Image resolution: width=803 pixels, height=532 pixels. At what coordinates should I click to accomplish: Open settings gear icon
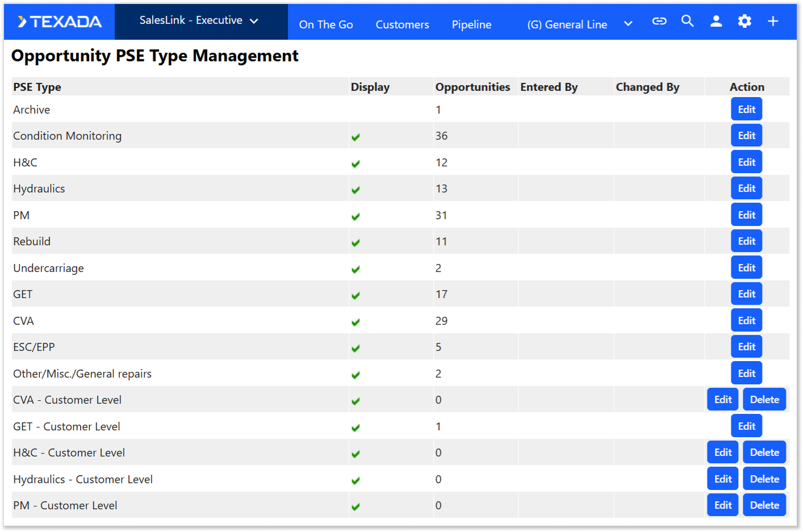coord(745,22)
